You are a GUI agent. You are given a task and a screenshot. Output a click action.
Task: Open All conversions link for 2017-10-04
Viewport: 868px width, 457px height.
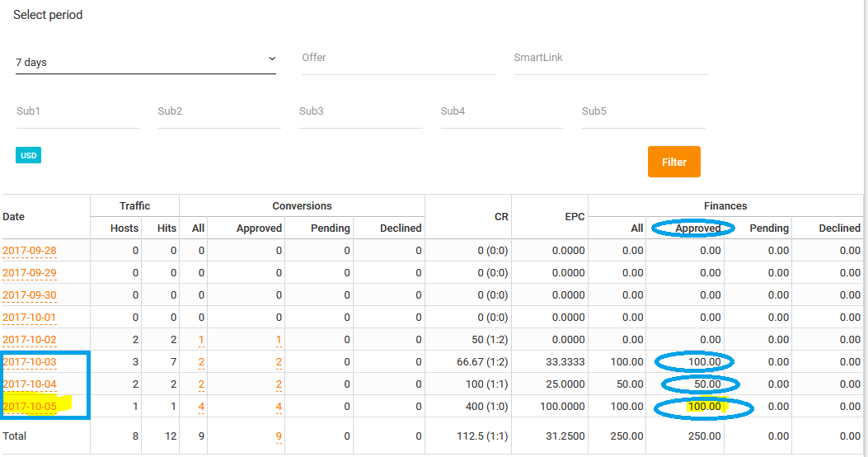point(201,384)
